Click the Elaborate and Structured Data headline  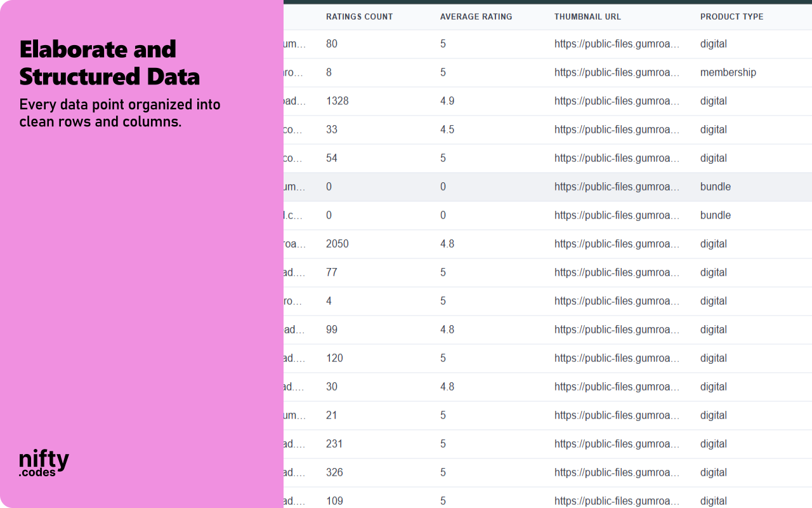coord(109,63)
